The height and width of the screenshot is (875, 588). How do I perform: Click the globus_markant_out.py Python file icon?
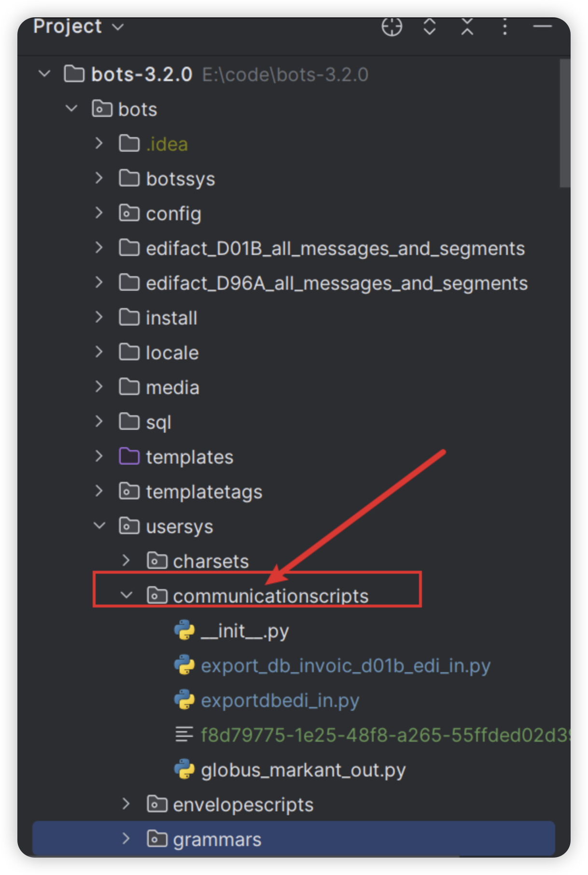[184, 770]
